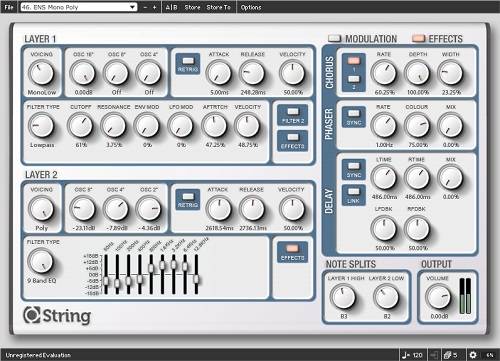Click Layer 1 Voicing knob set to MonoLow
Image resolution: width=500 pixels, height=361 pixels.
pyautogui.click(x=41, y=73)
